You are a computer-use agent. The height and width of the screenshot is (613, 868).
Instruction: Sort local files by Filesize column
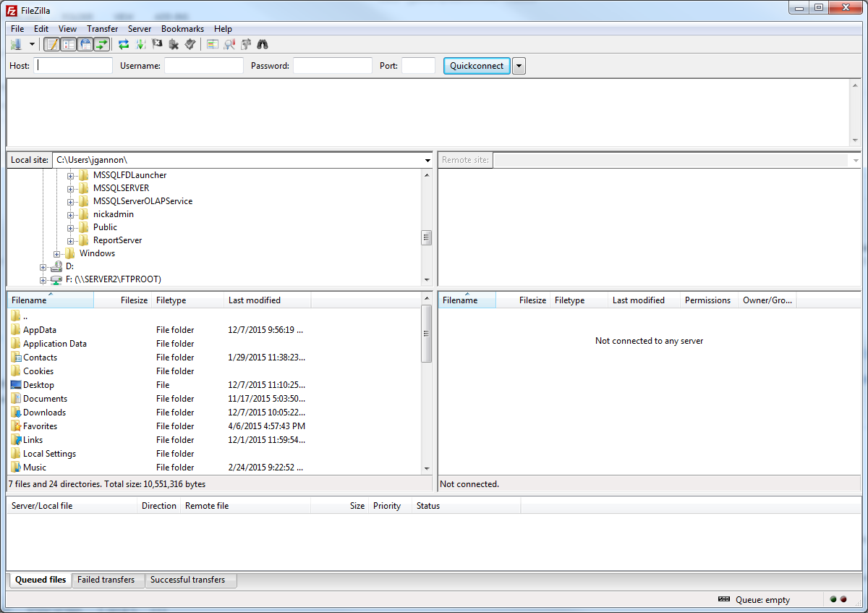click(x=122, y=300)
